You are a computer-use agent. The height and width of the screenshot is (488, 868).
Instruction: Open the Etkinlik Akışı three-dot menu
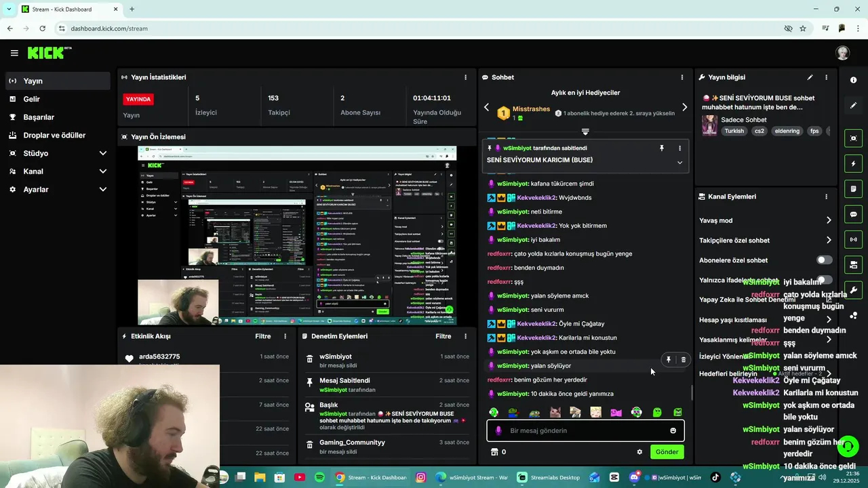[285, 336]
